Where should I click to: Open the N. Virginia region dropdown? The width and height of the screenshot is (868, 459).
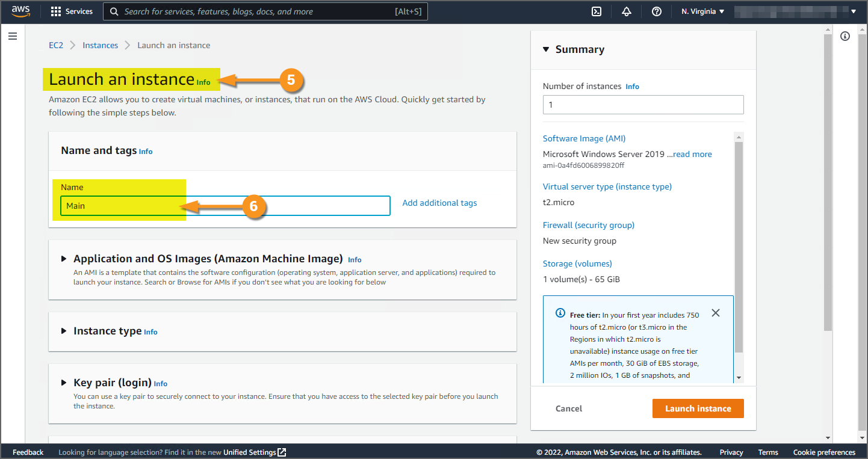pos(703,11)
